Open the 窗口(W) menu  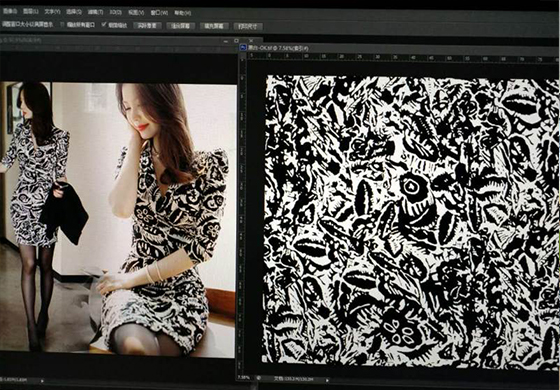point(159,12)
